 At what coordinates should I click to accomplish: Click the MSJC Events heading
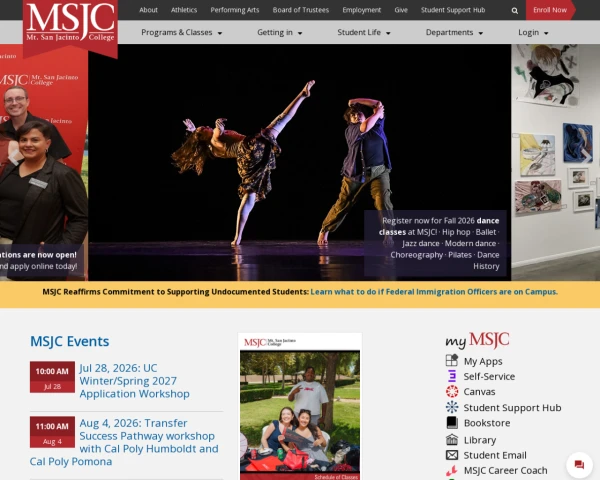(70, 341)
